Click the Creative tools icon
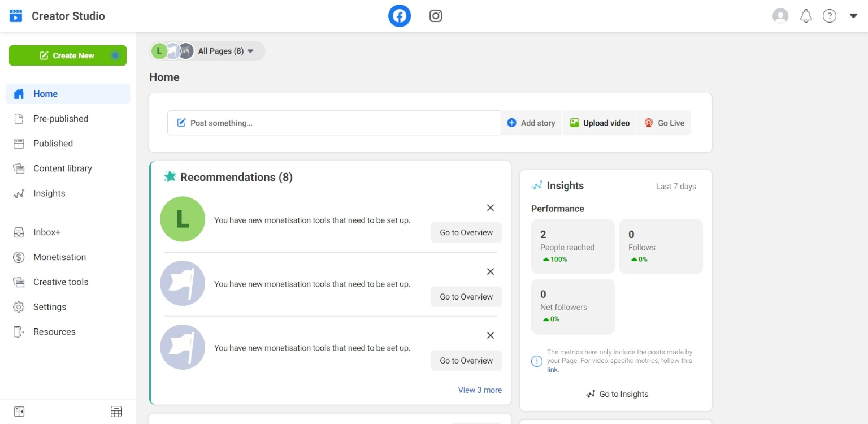Image resolution: width=868 pixels, height=424 pixels. pos(19,282)
